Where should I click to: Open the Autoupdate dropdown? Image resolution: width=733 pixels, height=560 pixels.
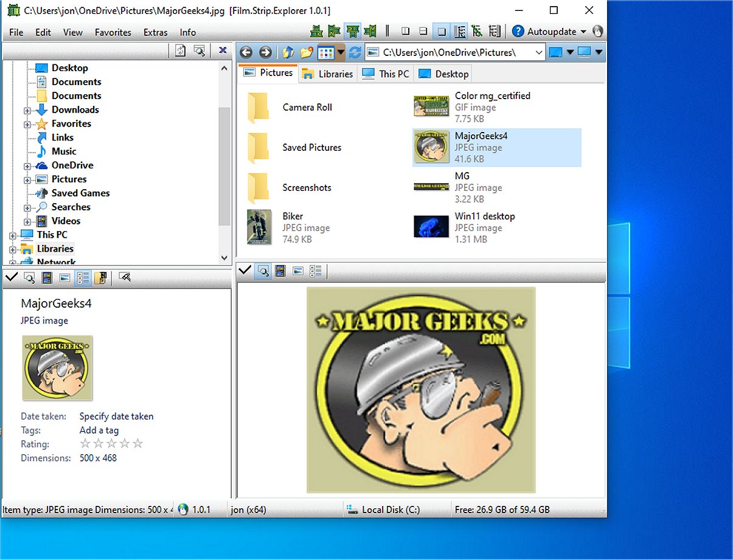point(583,32)
